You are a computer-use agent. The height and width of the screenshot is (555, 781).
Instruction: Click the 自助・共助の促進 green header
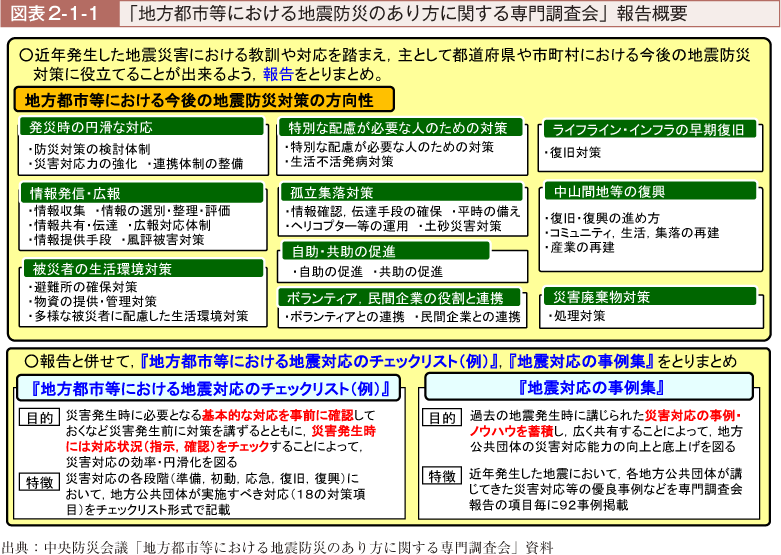386,251
